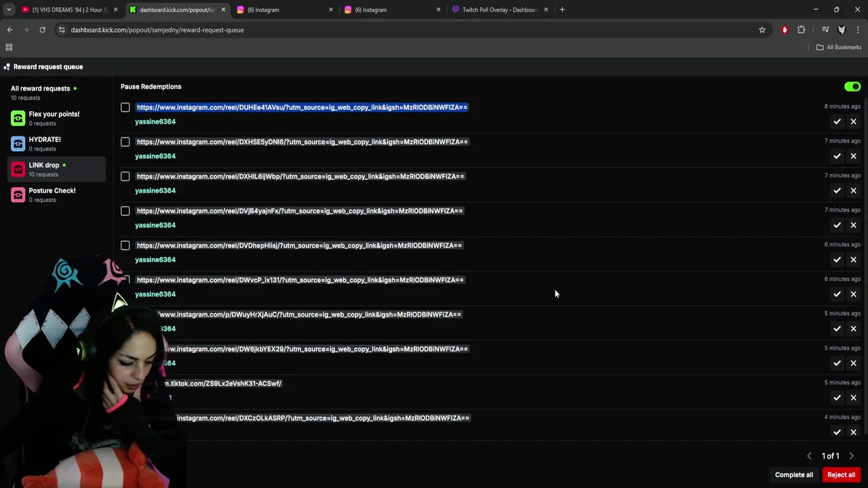Click the Complete all button

click(x=794, y=475)
